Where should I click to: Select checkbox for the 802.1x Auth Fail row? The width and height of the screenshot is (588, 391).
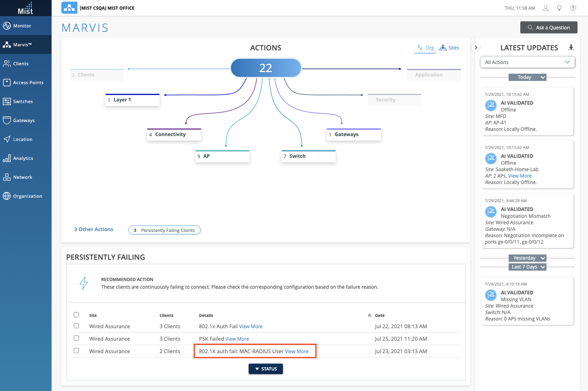pos(77,326)
